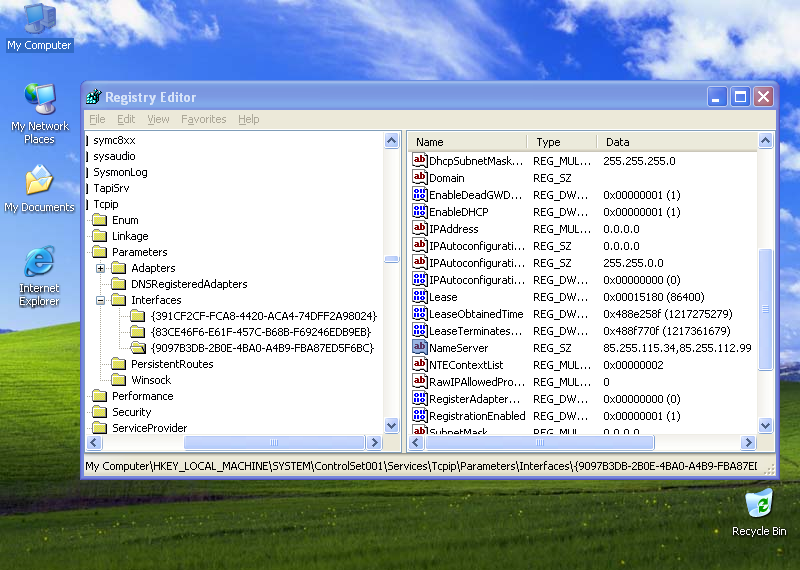Select the open {9097B3DB-2B0E...} folder icon
The height and width of the screenshot is (570, 800).
tap(138, 348)
